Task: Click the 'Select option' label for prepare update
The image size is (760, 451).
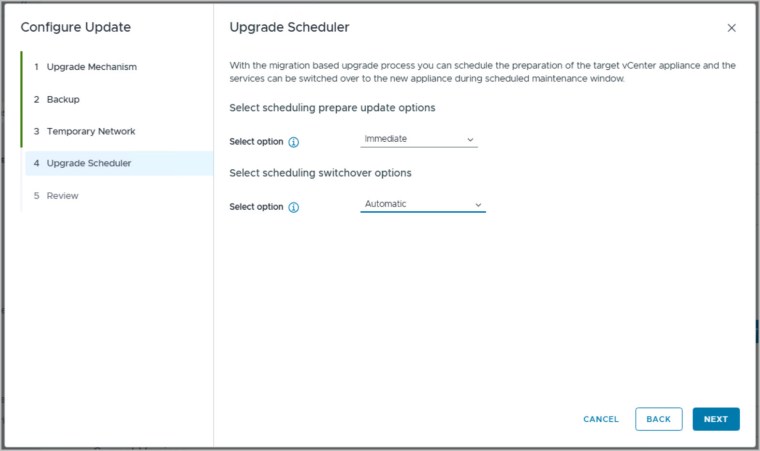Action: tap(256, 142)
